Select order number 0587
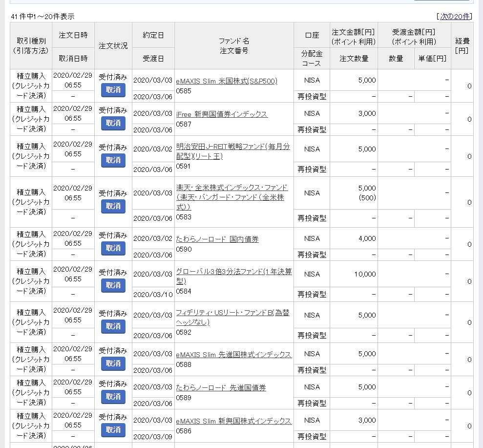 184,124
